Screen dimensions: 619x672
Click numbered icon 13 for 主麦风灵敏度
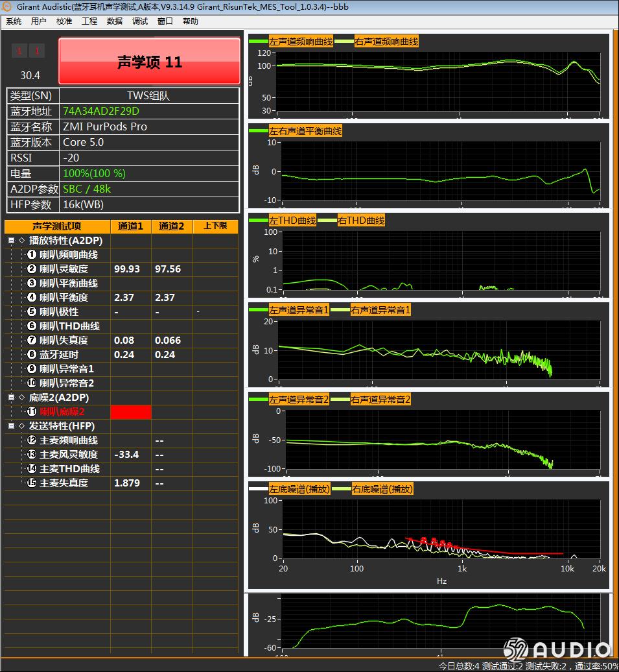(32, 455)
